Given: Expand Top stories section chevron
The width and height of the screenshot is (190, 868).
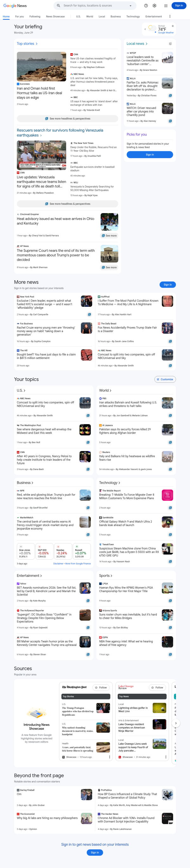Looking at the screenshot, I should pyautogui.click(x=36, y=44).
